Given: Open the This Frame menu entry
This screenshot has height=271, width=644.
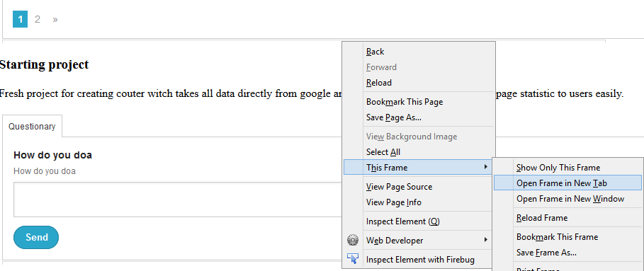Looking at the screenshot, I should click(x=418, y=167).
